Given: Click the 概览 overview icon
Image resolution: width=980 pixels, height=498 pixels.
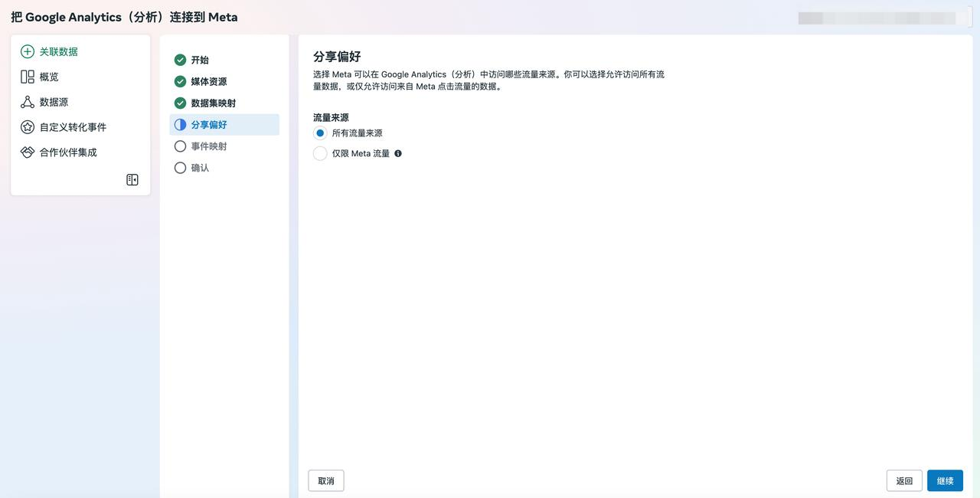Looking at the screenshot, I should [x=28, y=77].
